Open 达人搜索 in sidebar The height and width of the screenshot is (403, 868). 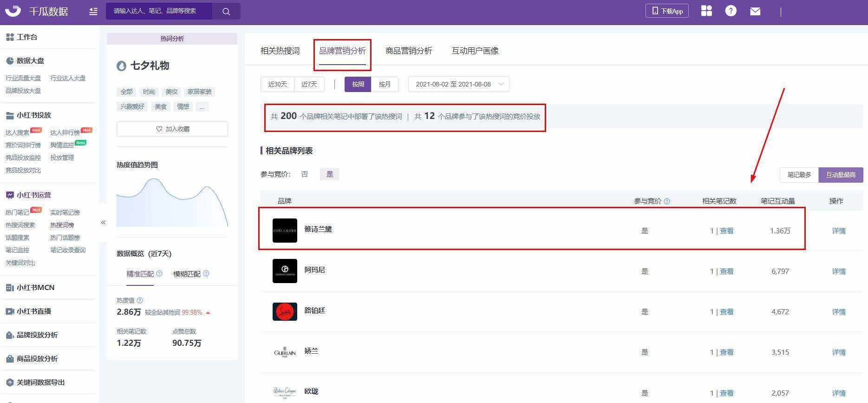point(17,132)
